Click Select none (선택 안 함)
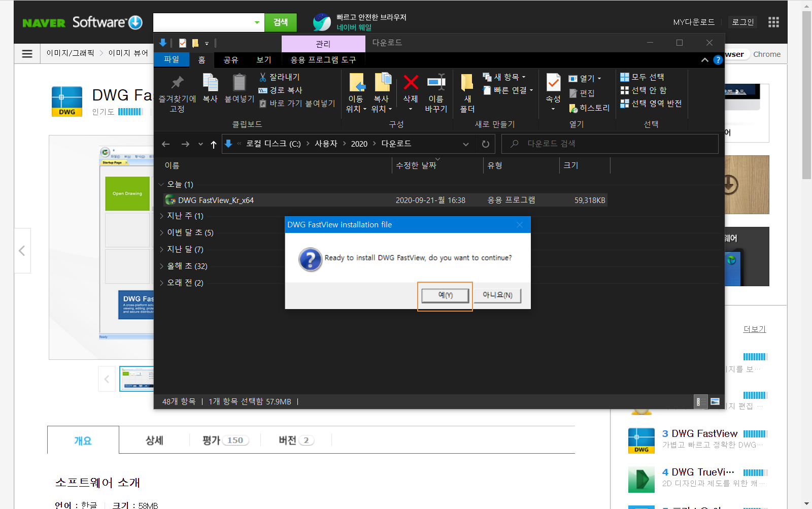812x509 pixels. (x=644, y=90)
